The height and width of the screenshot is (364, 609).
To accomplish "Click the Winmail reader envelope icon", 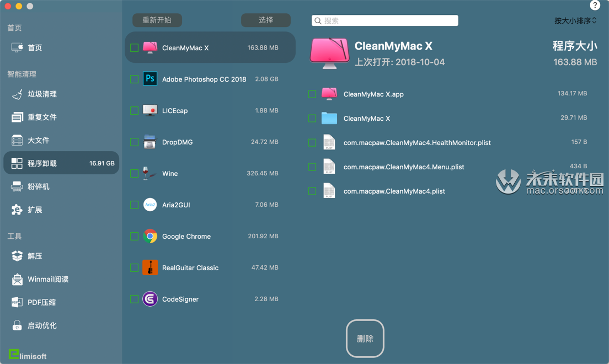I will (x=17, y=279).
